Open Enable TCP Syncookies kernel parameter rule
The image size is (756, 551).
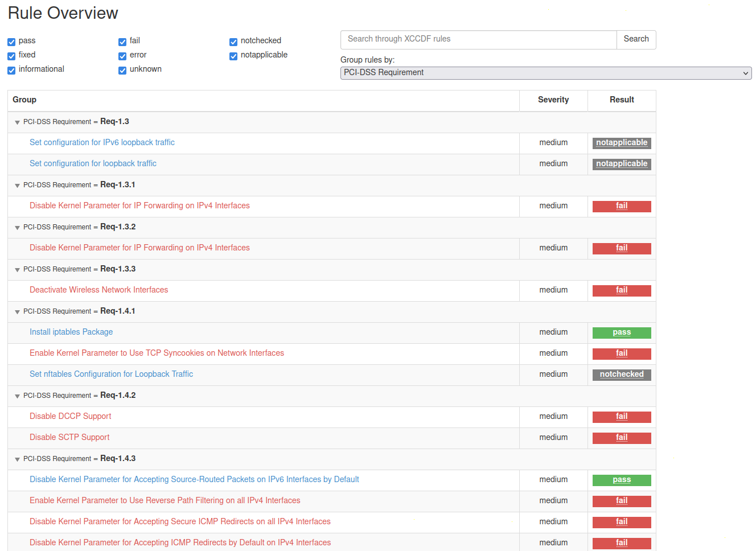[157, 353]
